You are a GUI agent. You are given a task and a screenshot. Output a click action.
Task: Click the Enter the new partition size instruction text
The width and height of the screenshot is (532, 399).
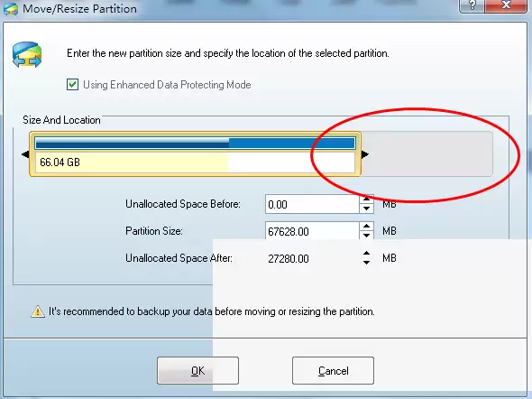(x=228, y=53)
